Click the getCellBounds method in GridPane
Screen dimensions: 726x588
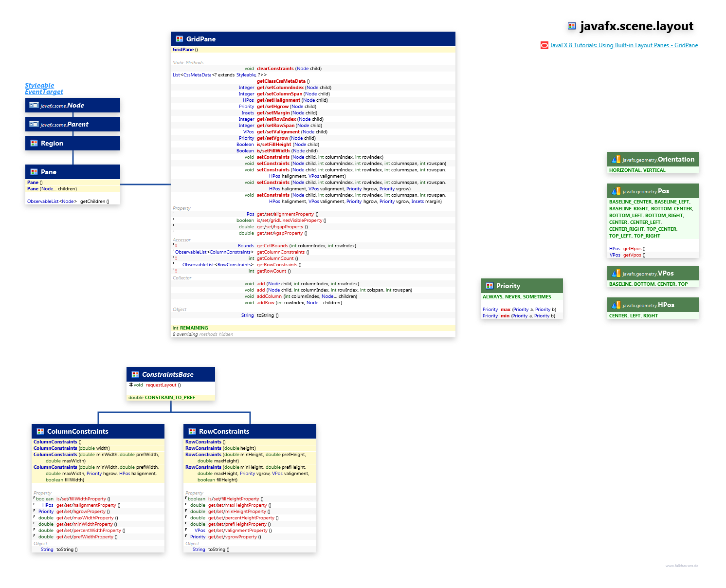[x=272, y=246]
